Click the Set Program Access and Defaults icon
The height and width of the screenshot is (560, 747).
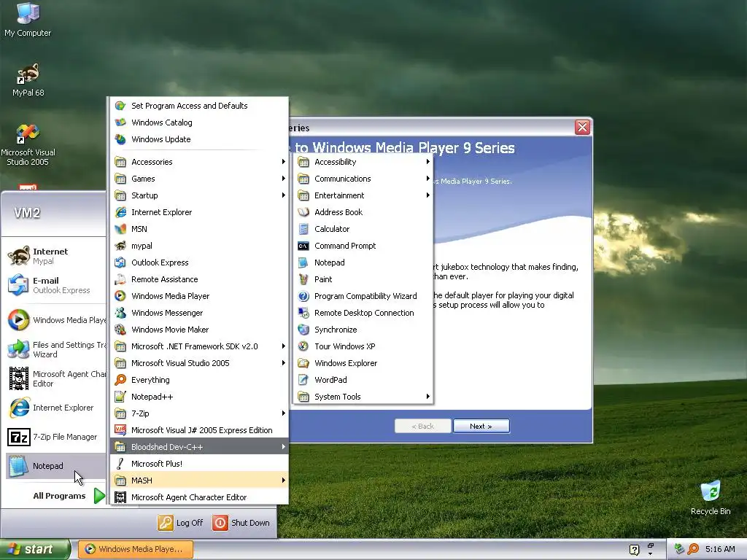click(120, 106)
